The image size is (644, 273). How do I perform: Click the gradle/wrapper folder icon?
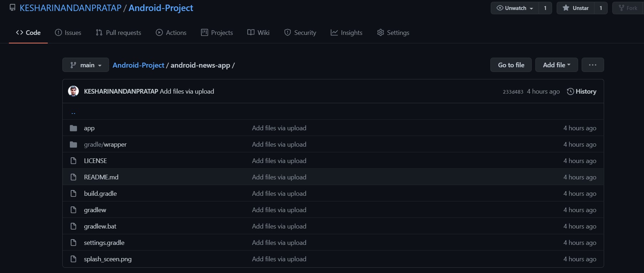73,145
